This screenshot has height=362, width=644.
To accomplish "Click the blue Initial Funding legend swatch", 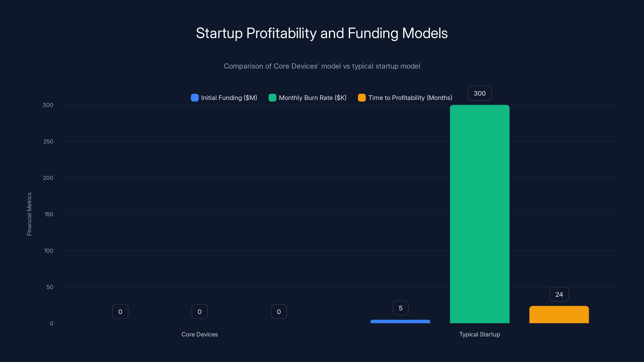I will pos(194,98).
